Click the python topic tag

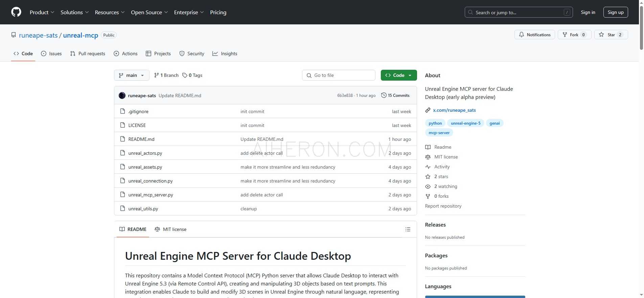tap(435, 123)
